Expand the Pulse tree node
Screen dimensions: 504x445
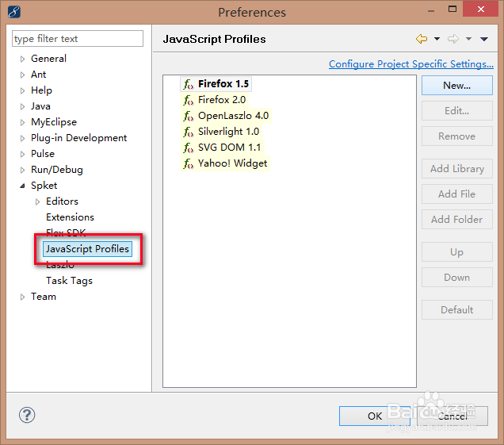(x=22, y=154)
